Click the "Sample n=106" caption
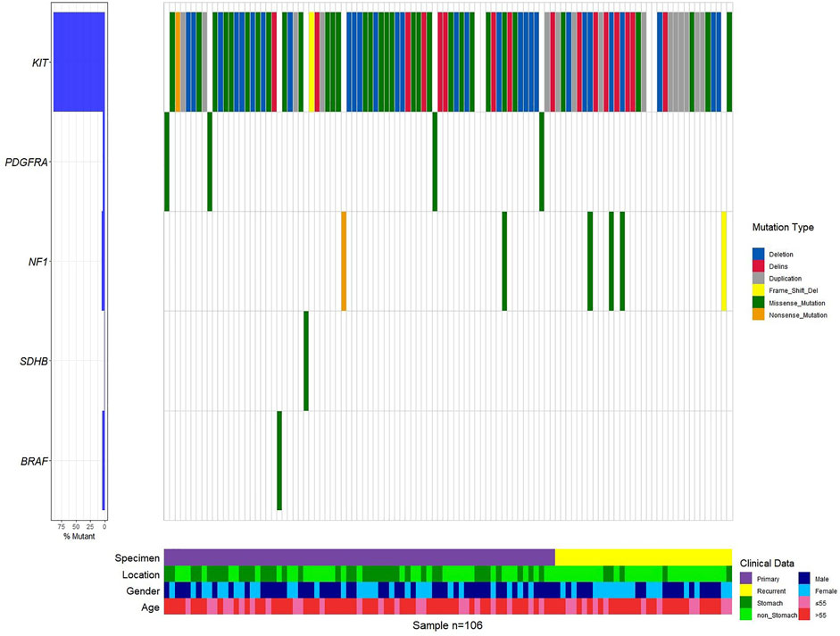This screenshot has width=840, height=636. (x=447, y=625)
